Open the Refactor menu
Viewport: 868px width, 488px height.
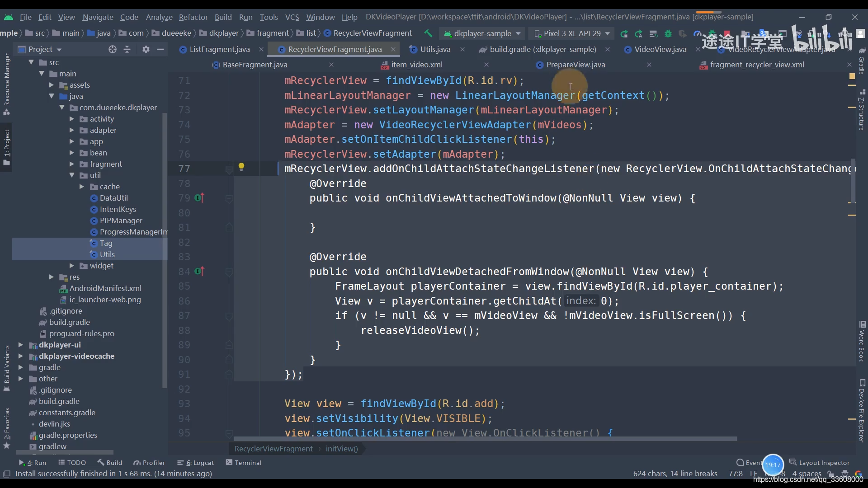click(x=193, y=17)
